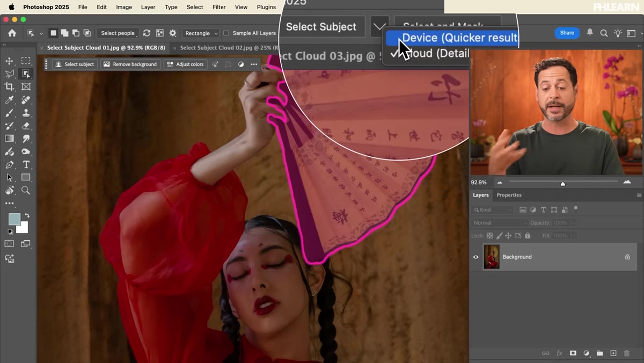Switch to the Properties tab
The width and height of the screenshot is (644, 363).
509,195
